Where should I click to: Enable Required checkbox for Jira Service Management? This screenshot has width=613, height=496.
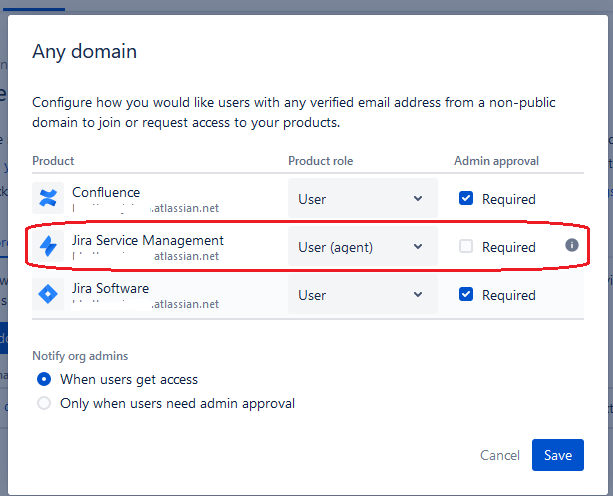click(x=466, y=246)
